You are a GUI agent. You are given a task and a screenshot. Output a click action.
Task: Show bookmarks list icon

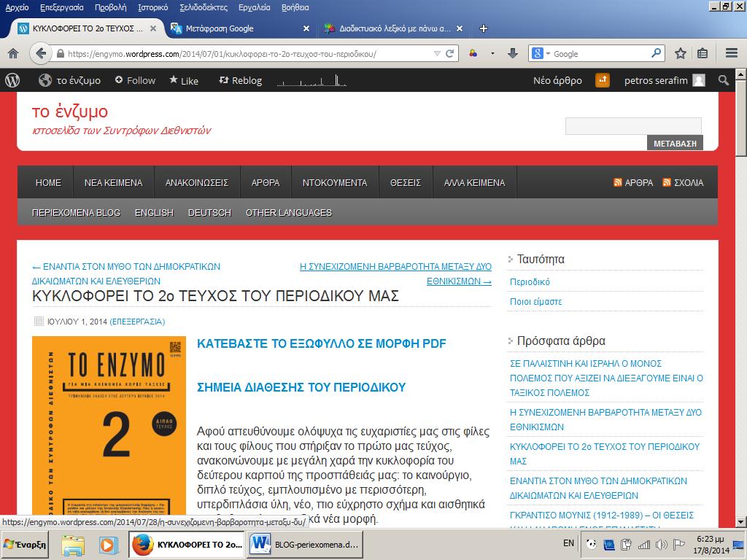(x=703, y=53)
